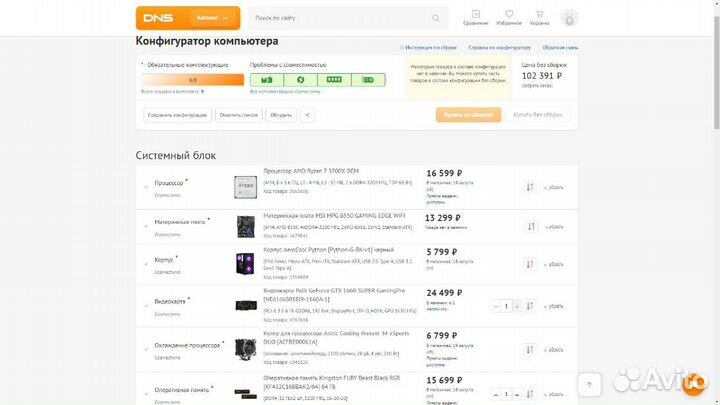Screen dimensions: 720x405
Task: Open the MSI MPG B550 GAMING EDGE link
Action: pos(334,216)
